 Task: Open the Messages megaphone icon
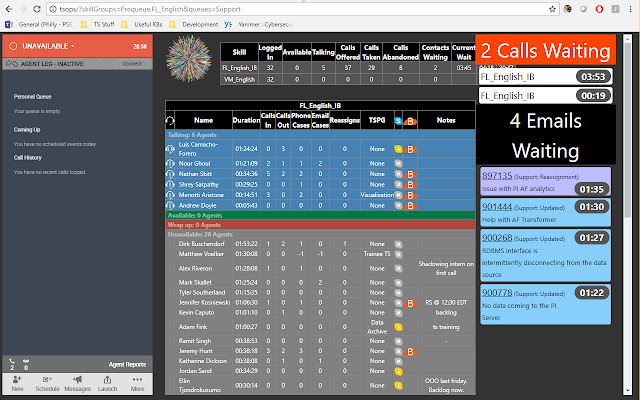point(78,384)
